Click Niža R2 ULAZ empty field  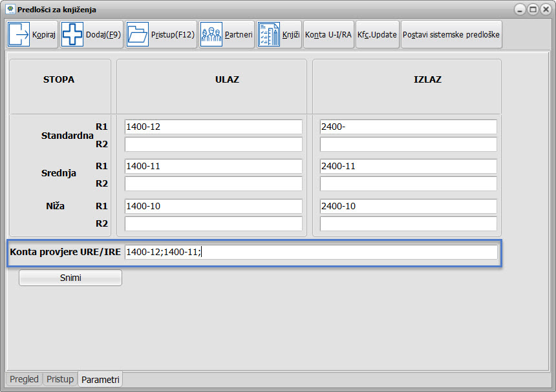click(213, 223)
